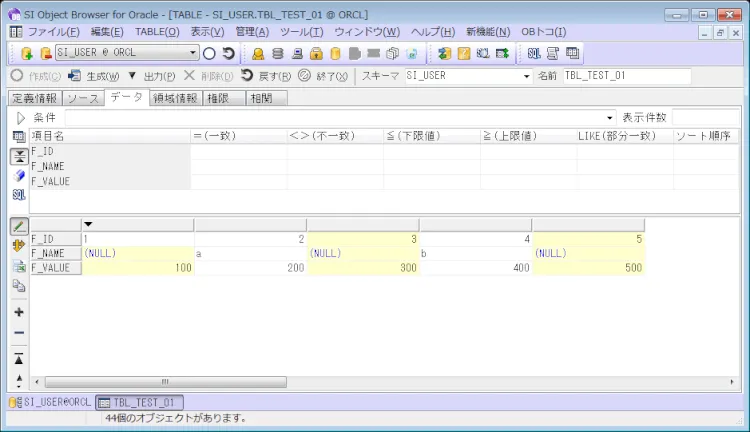
Task: Toggle the pencil edit mode button
Action: [19, 226]
